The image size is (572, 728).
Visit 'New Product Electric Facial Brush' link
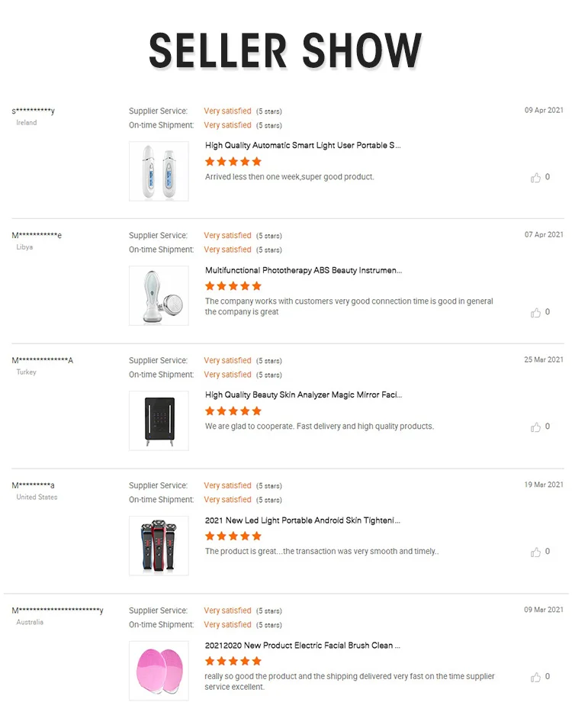303,646
